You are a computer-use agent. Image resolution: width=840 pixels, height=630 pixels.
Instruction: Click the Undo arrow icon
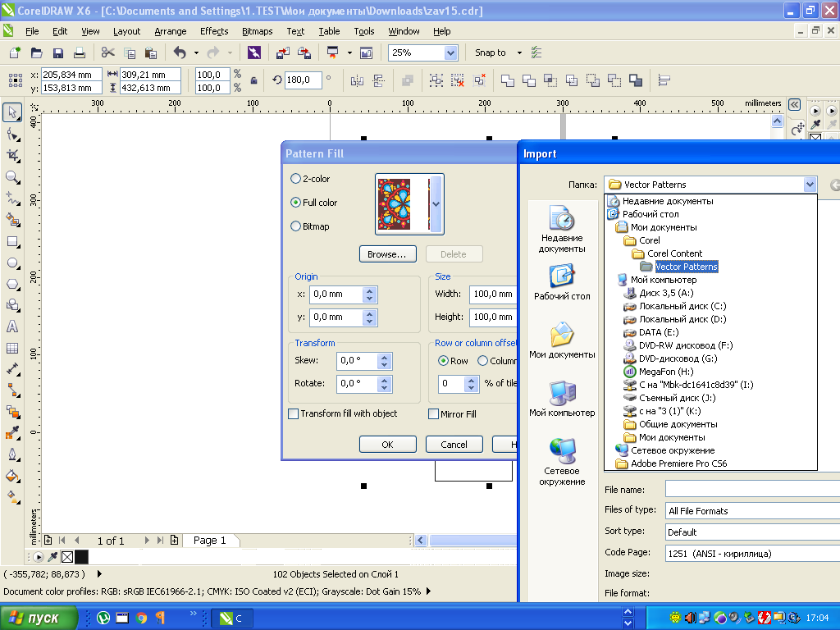coord(180,52)
